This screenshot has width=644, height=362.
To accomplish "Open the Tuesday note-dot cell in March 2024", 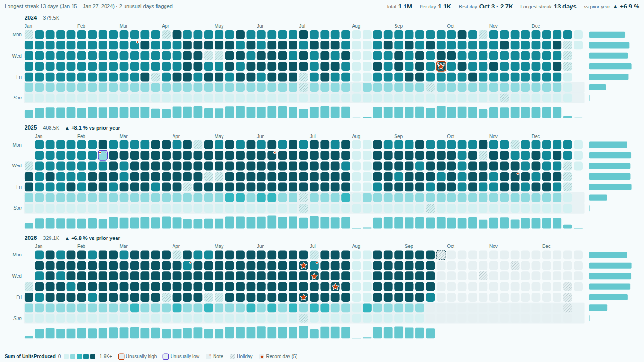I will coord(135,45).
